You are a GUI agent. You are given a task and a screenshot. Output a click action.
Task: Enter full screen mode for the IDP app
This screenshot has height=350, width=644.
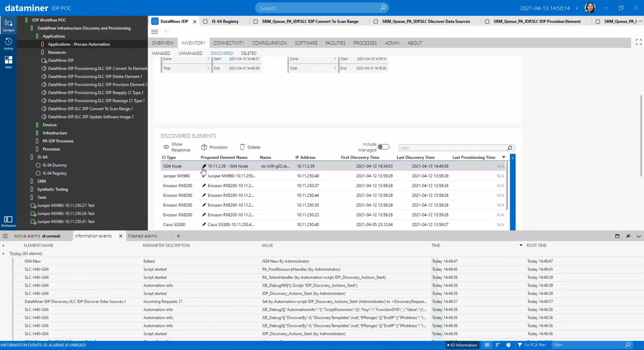(x=639, y=42)
